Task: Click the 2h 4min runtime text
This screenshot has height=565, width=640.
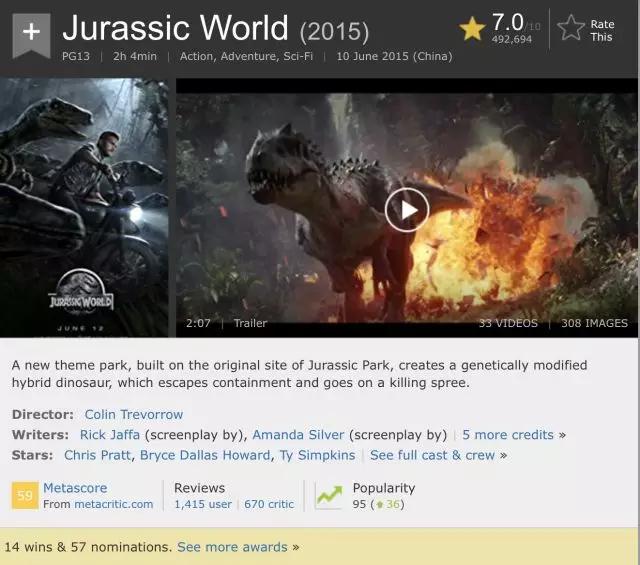Action: point(135,56)
